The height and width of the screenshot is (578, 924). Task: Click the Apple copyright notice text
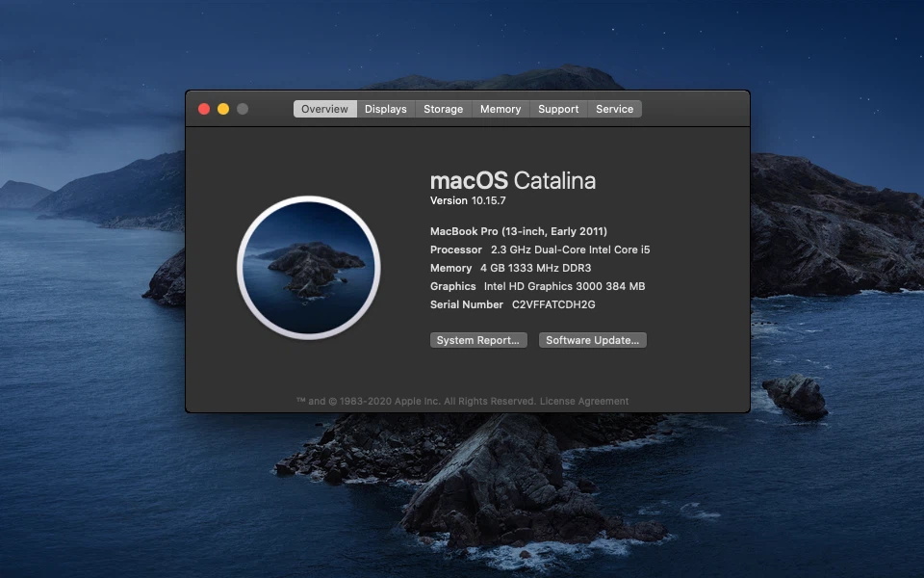[416, 401]
